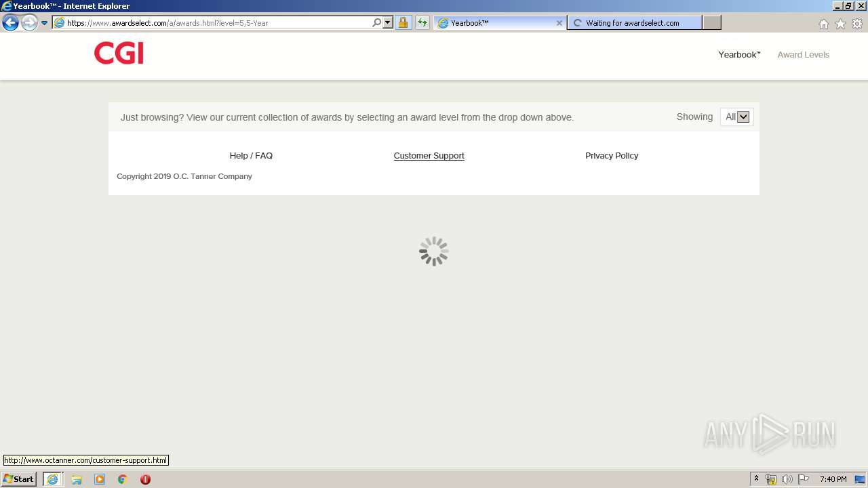Open the recent pages dropdown arrow
Screen dimensions: 868x488
point(44,23)
